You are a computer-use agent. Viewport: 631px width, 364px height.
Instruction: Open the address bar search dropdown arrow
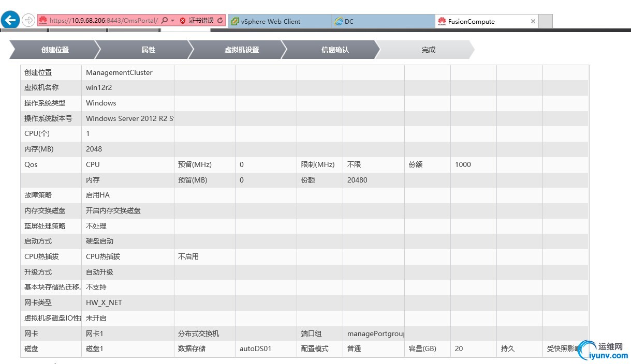click(173, 21)
